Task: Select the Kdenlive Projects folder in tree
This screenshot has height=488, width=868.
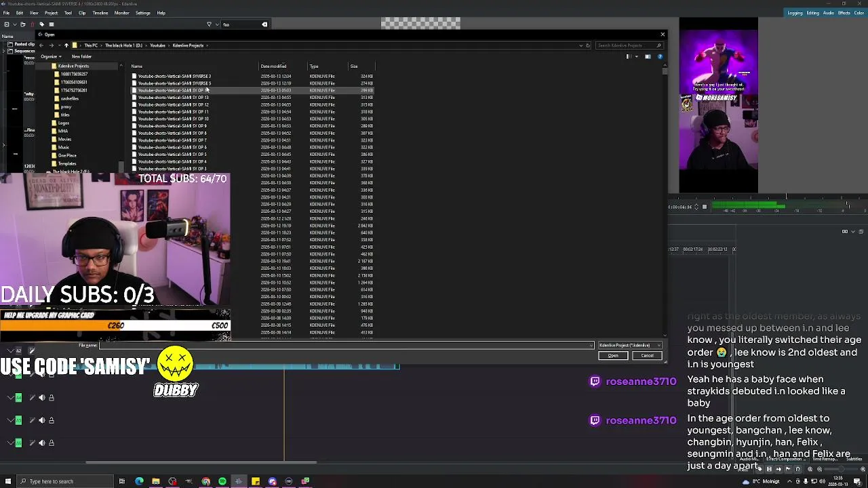Action: point(73,66)
